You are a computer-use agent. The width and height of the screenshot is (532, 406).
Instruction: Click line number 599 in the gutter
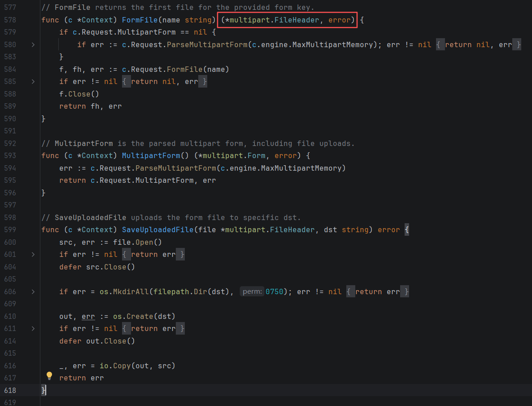click(x=10, y=229)
